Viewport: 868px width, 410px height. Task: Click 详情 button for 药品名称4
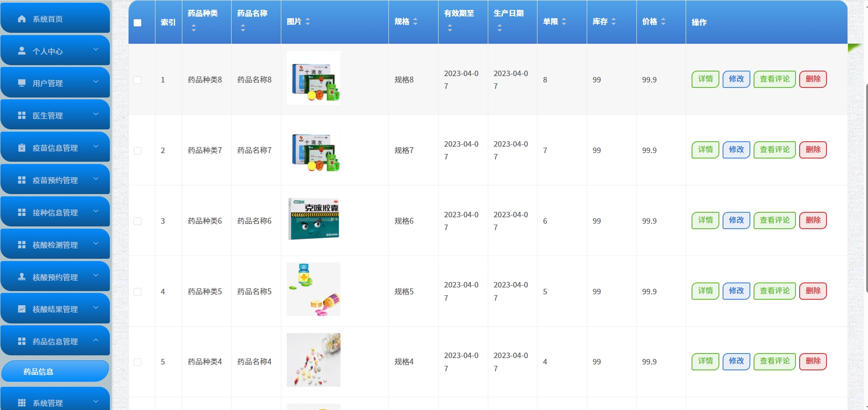[705, 361]
